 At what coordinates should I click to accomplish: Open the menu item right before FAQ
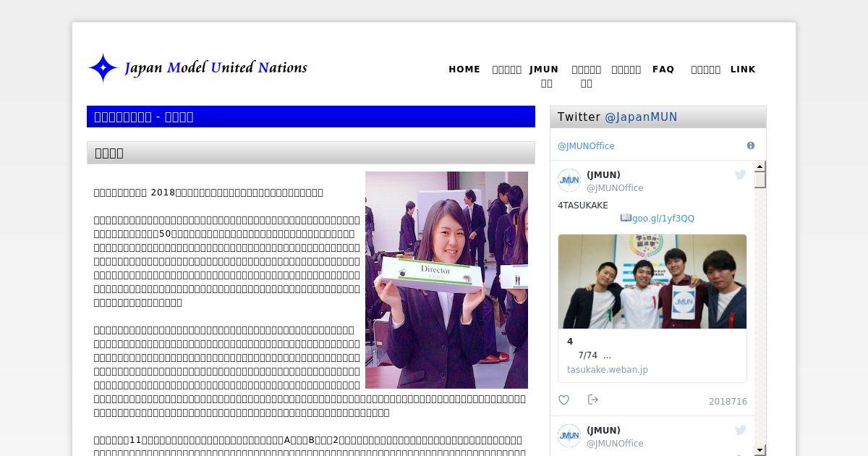626,69
